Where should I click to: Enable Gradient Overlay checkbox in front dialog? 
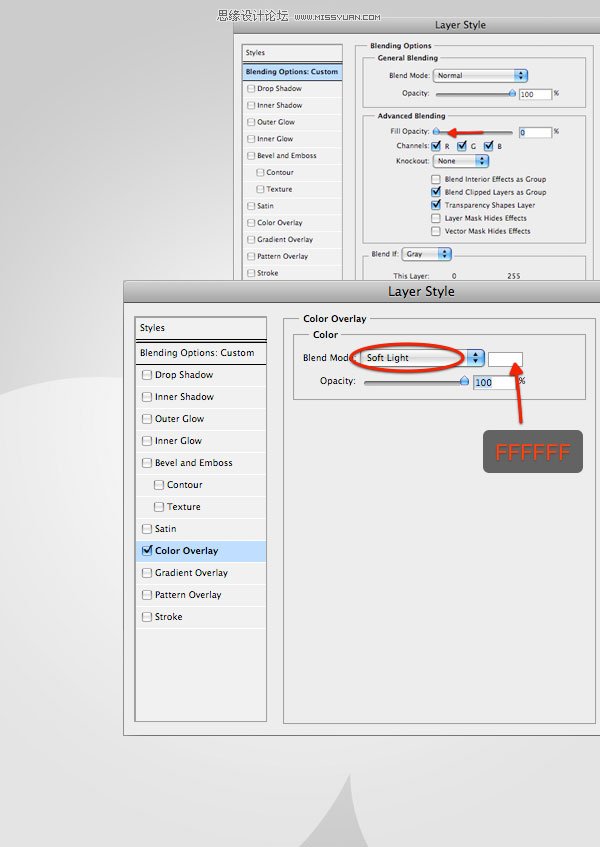coord(147,573)
